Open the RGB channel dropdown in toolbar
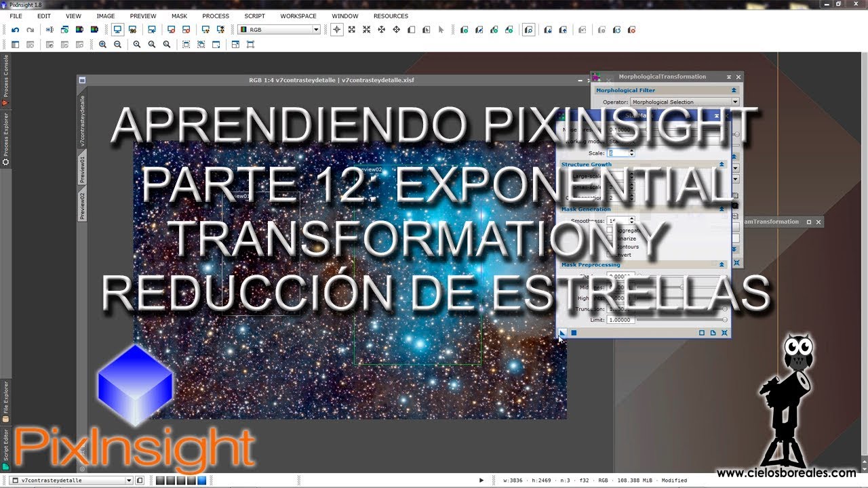The image size is (868, 488). [279, 30]
